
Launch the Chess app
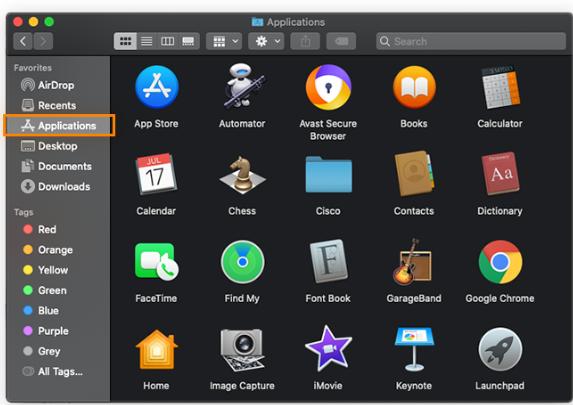pos(242,175)
